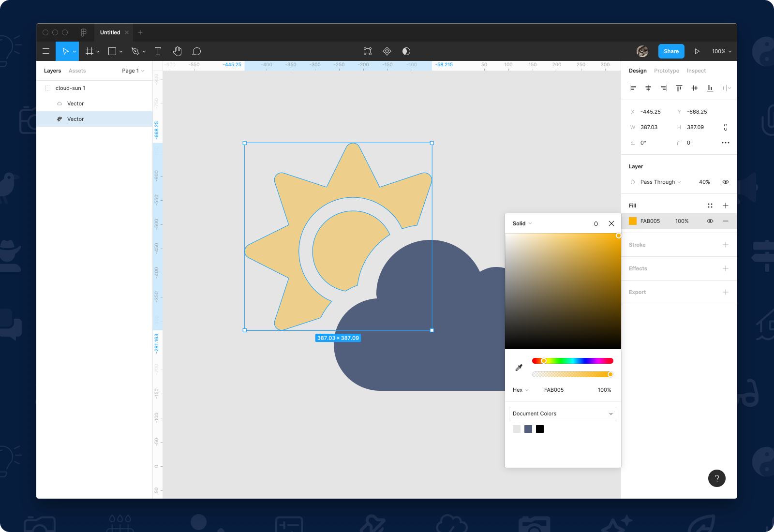Open the Comment tool
This screenshot has width=774, height=532.
[x=196, y=51]
